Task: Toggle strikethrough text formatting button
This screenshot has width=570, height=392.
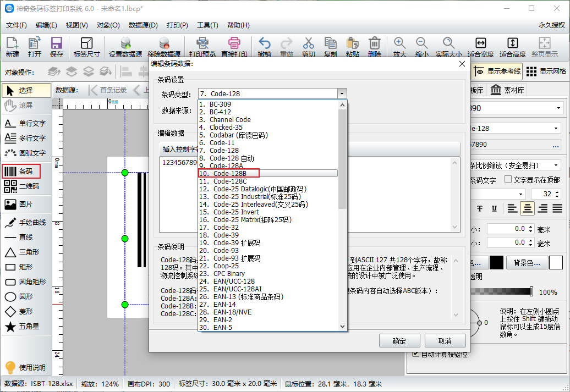Action: (480, 208)
